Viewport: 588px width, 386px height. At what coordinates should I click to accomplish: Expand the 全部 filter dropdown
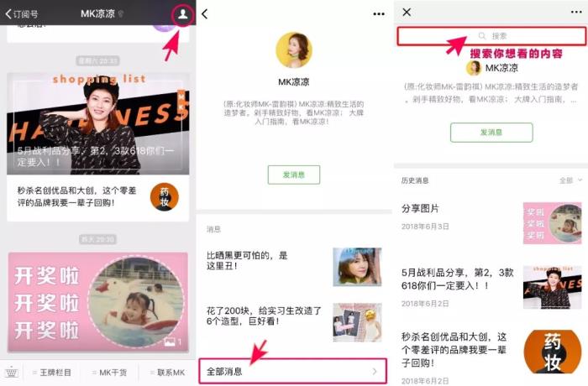(570, 180)
